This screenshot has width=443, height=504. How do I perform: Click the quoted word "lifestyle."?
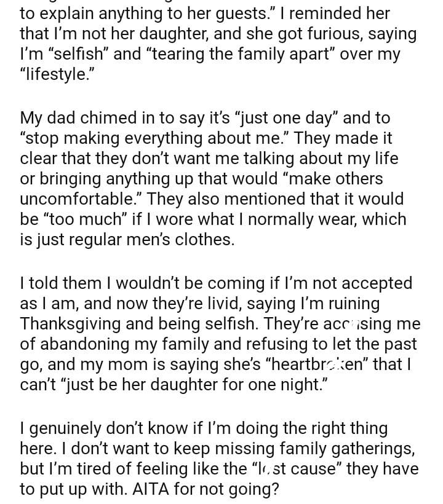pos(56,74)
